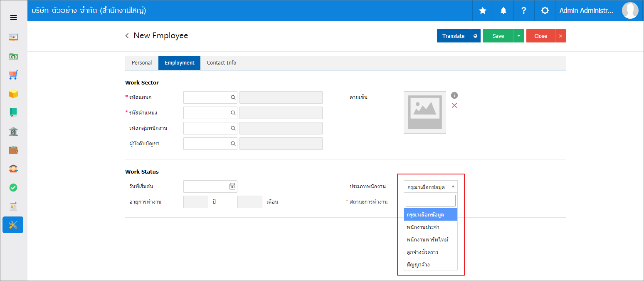644x281 pixels.
Task: Open the document with arrow module
Action: click(x=13, y=206)
